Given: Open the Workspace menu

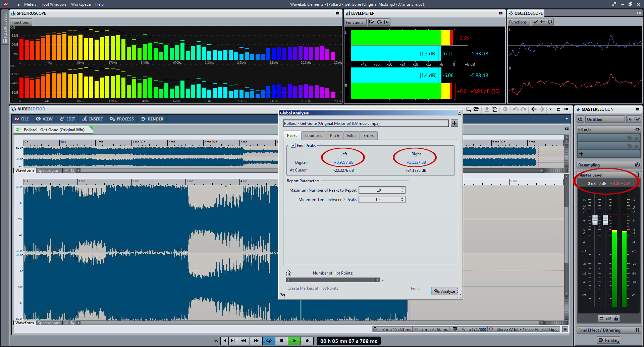Looking at the screenshot, I should click(81, 4).
